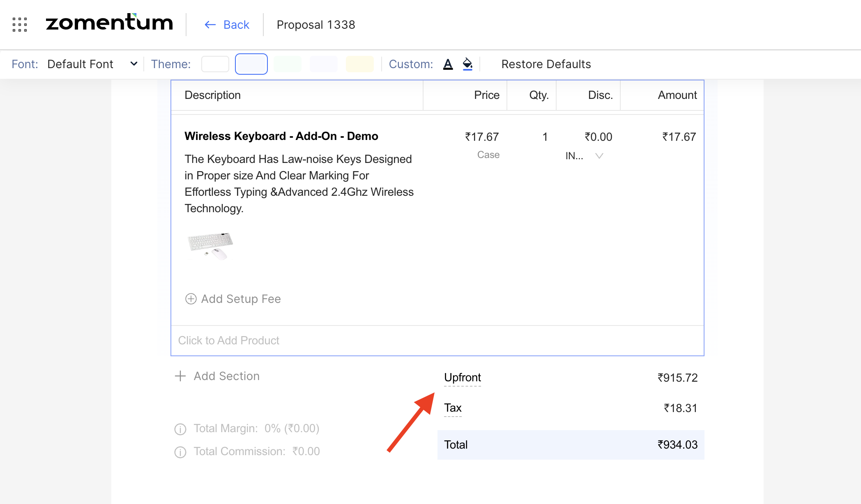Select the lavender theme swatch
The image size is (861, 504).
[323, 64]
